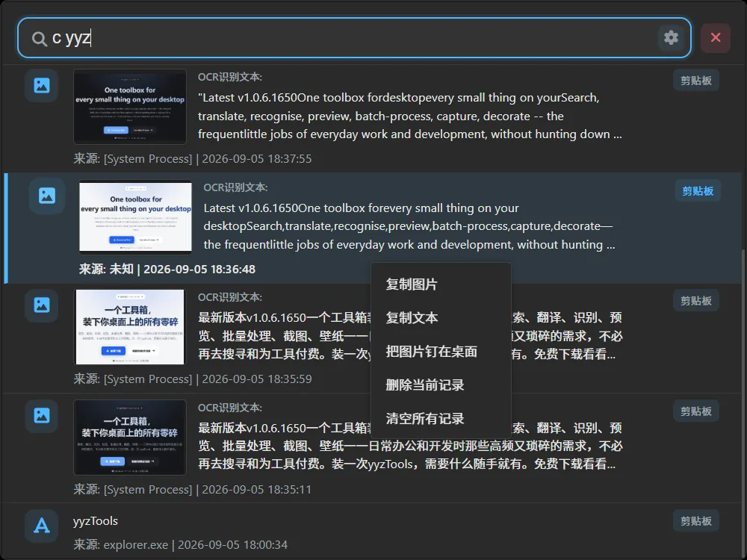Click the magnifier search icon
Viewport: 747px width, 560px height.
tap(39, 39)
